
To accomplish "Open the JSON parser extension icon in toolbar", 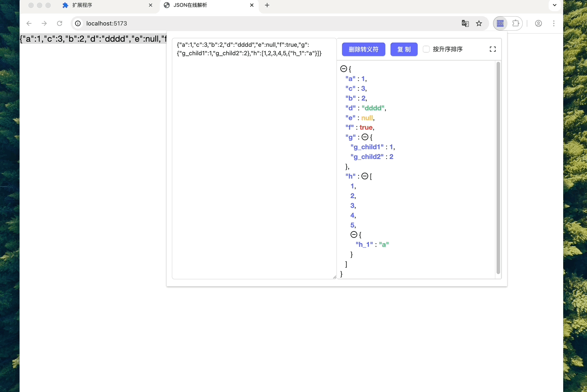I will (500, 23).
